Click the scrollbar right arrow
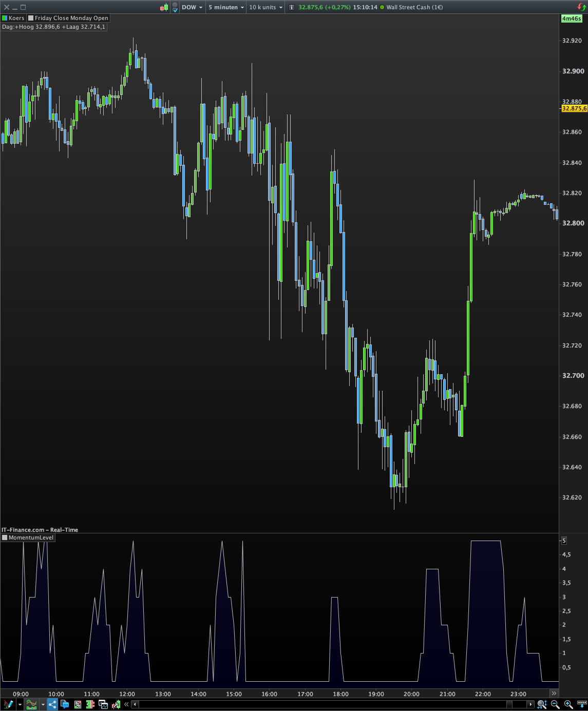 (x=531, y=704)
